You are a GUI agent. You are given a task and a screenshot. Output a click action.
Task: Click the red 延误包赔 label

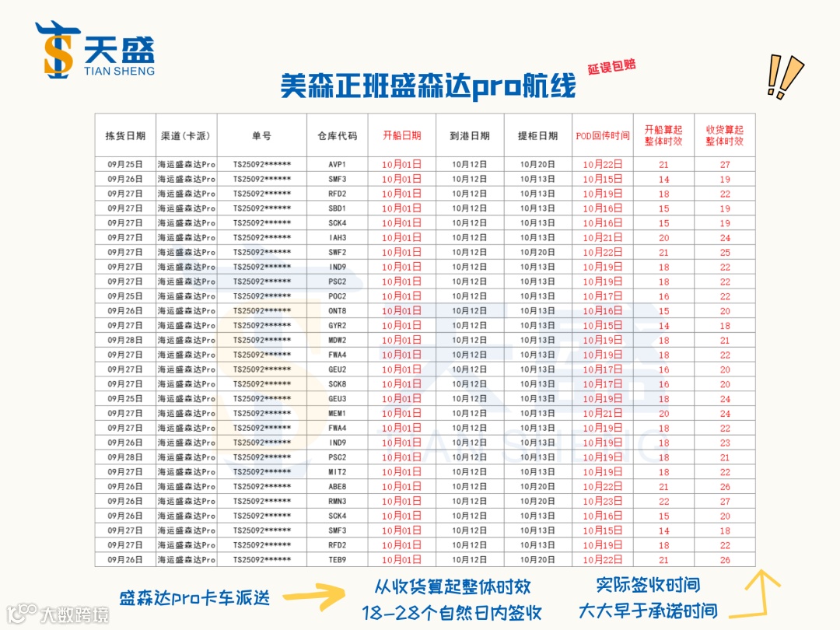click(612, 66)
